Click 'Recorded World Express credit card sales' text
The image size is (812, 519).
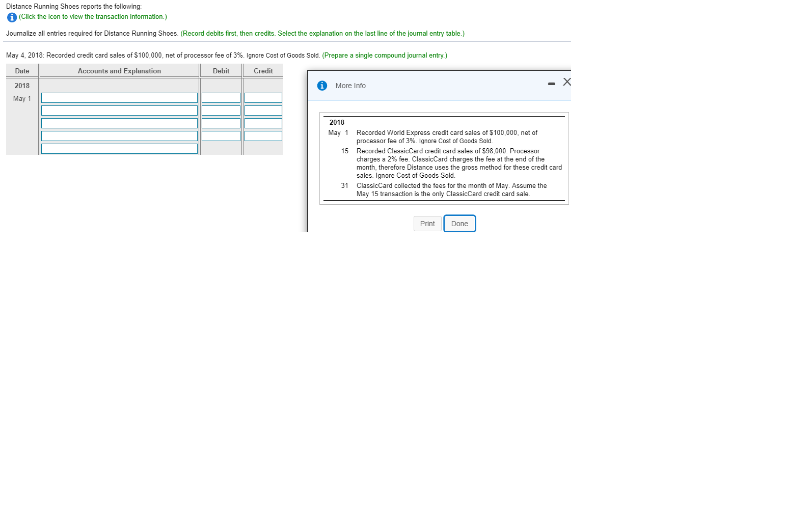tap(447, 136)
